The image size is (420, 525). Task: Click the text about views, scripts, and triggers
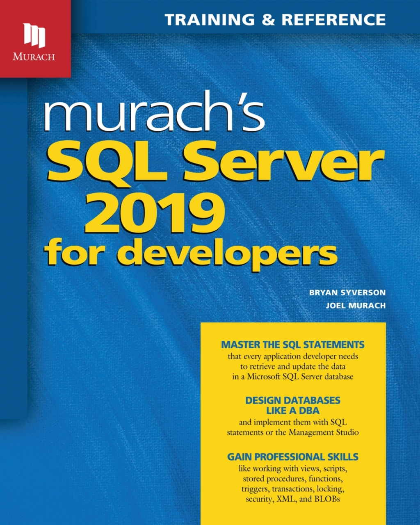[x=293, y=484]
